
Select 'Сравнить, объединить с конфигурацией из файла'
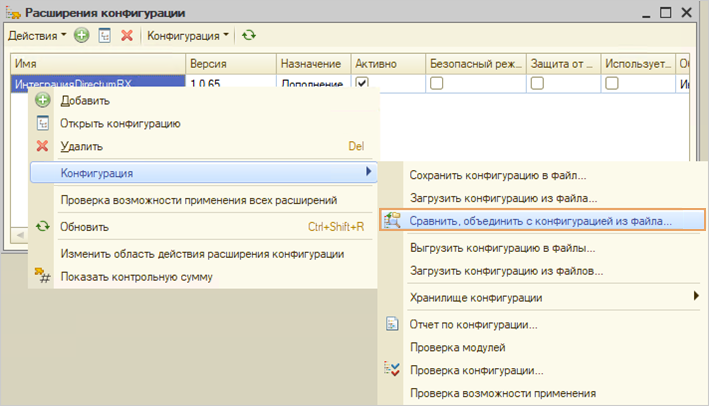540,220
